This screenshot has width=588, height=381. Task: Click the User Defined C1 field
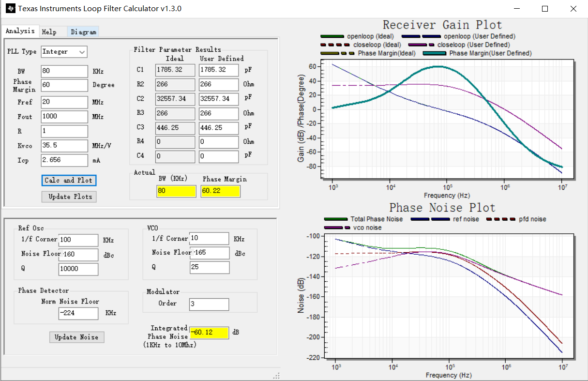[219, 70]
